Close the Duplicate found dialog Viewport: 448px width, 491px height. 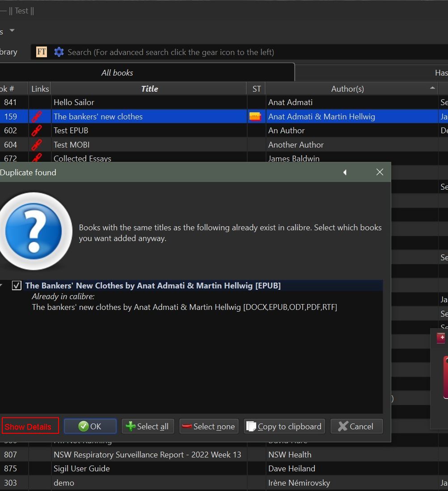380,172
